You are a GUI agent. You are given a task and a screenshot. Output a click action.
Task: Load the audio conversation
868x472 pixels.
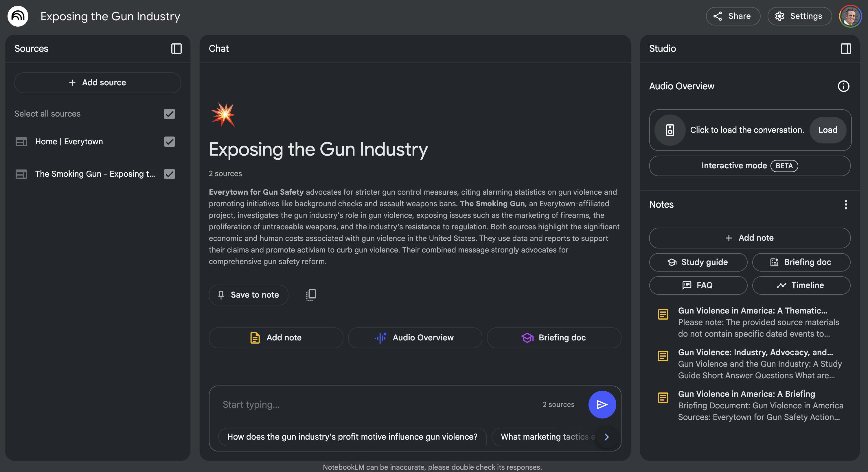(827, 130)
